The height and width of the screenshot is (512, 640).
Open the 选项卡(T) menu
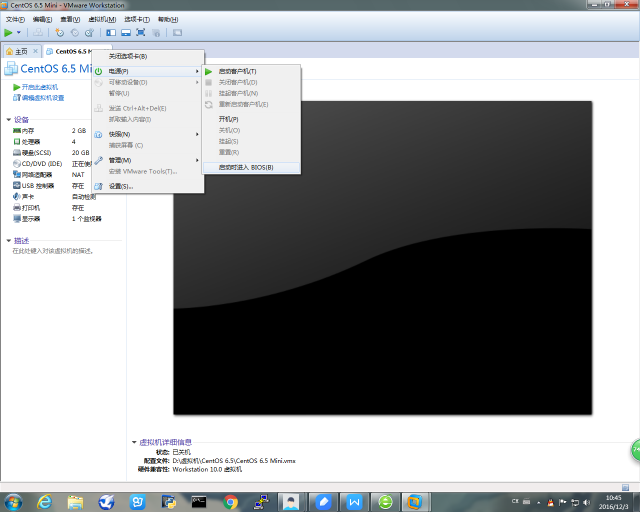click(x=137, y=19)
